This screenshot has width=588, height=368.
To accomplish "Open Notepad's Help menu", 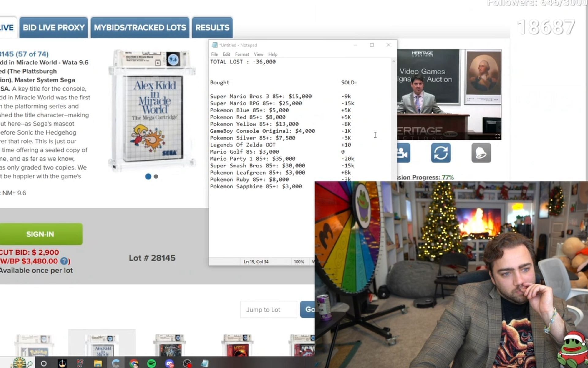I will tap(273, 54).
